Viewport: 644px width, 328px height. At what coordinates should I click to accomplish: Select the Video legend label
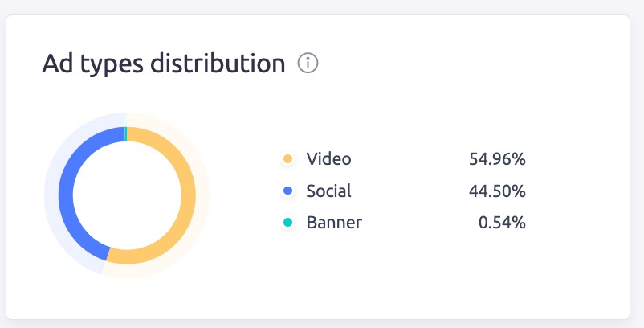click(328, 159)
